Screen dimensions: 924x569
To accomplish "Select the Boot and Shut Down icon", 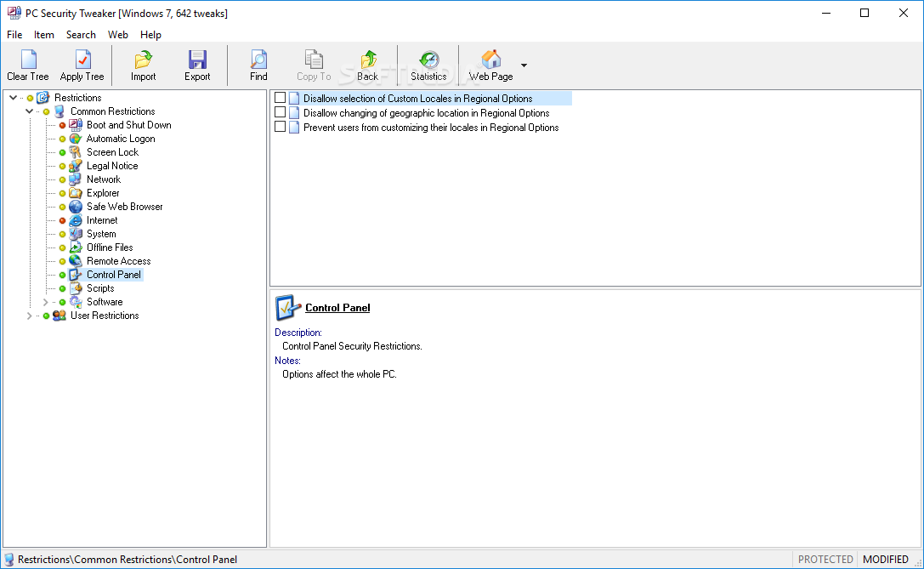I will pyautogui.click(x=76, y=125).
